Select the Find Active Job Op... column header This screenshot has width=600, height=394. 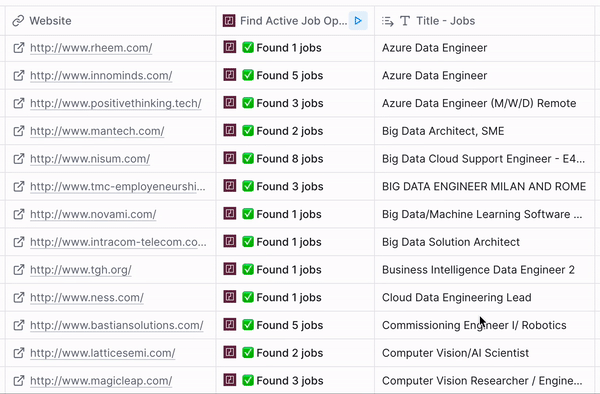[295, 21]
